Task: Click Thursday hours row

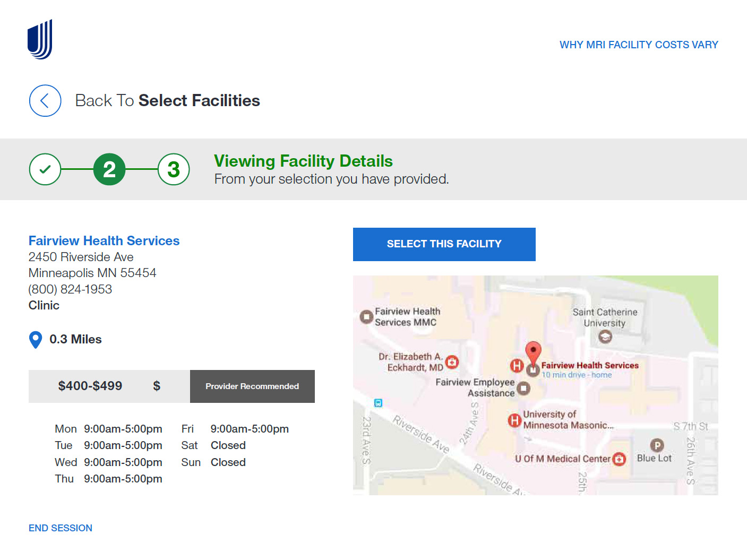Action: pyautogui.click(x=108, y=479)
